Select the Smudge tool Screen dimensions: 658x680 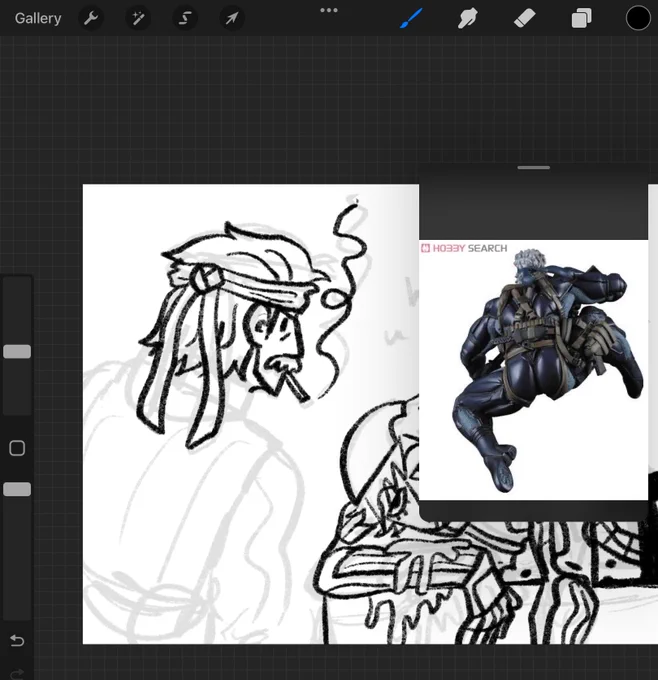click(468, 18)
